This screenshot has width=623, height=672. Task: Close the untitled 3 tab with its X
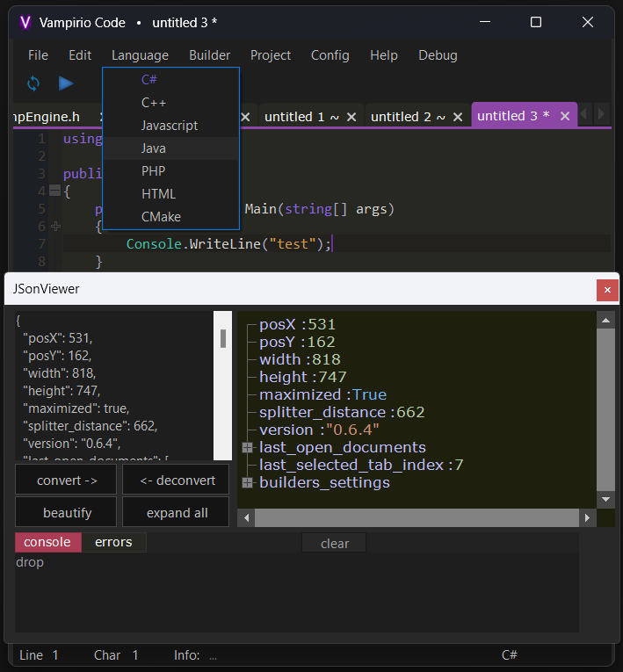565,116
